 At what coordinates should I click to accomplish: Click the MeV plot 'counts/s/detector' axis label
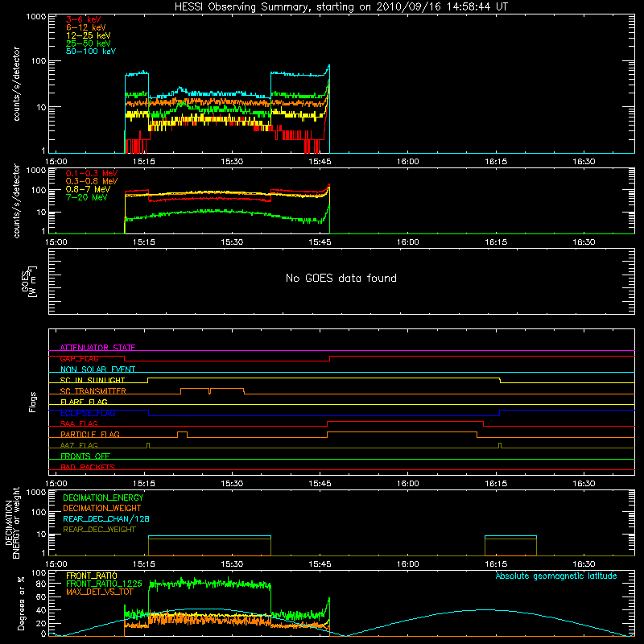pyautogui.click(x=16, y=200)
